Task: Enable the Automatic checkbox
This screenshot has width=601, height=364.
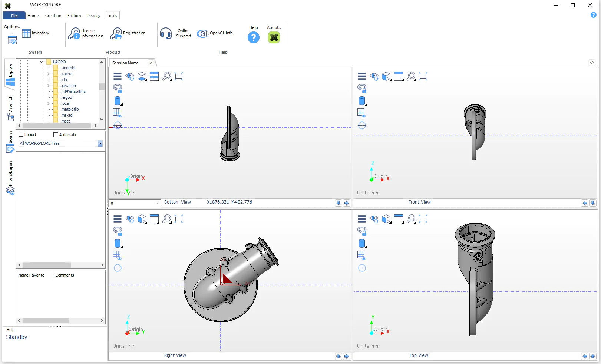Action: click(56, 135)
